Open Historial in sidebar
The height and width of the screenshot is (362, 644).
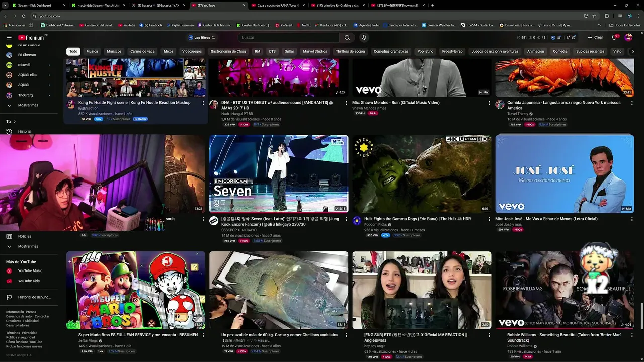tap(24, 131)
